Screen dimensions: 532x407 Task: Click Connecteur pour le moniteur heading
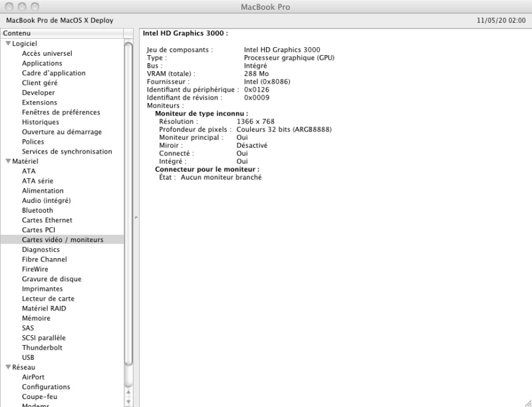click(207, 169)
